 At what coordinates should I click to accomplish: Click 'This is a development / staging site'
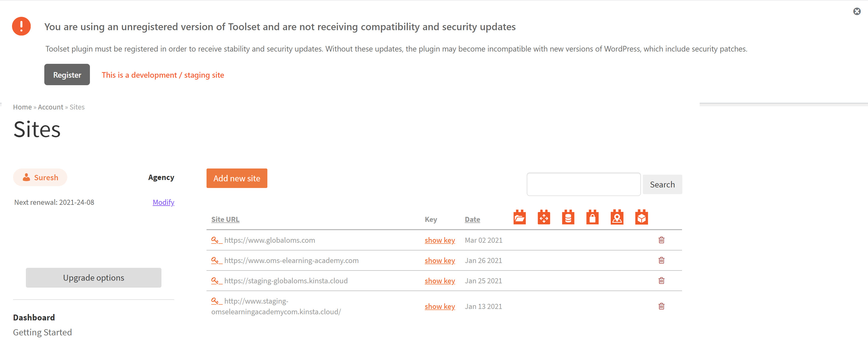click(x=163, y=75)
